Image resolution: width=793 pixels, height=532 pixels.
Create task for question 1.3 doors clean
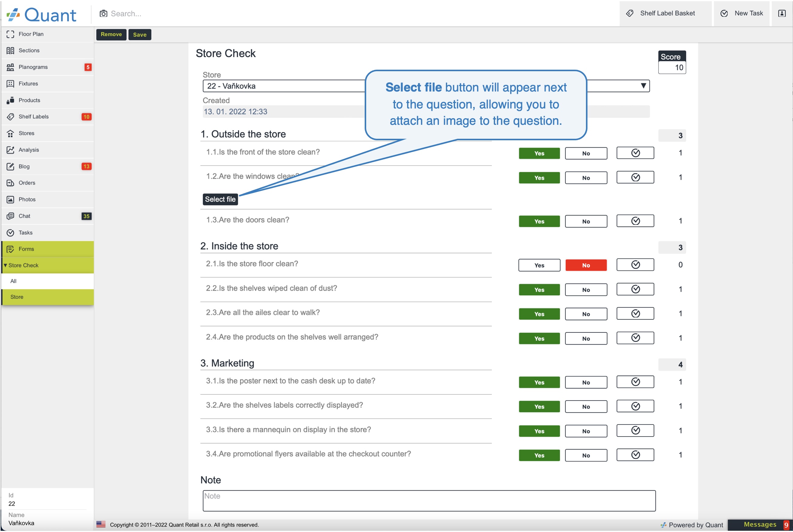pyautogui.click(x=635, y=221)
